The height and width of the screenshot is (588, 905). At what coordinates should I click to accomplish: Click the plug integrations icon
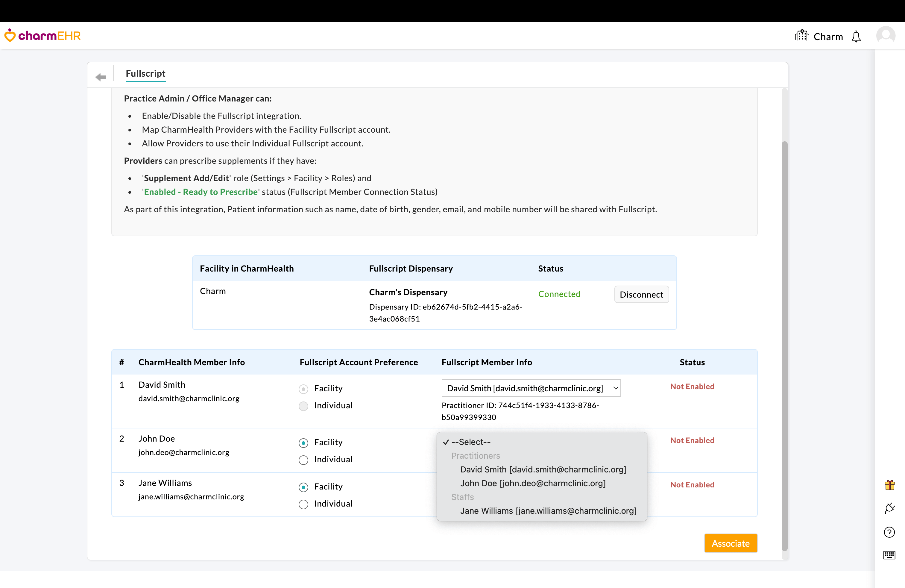889,508
